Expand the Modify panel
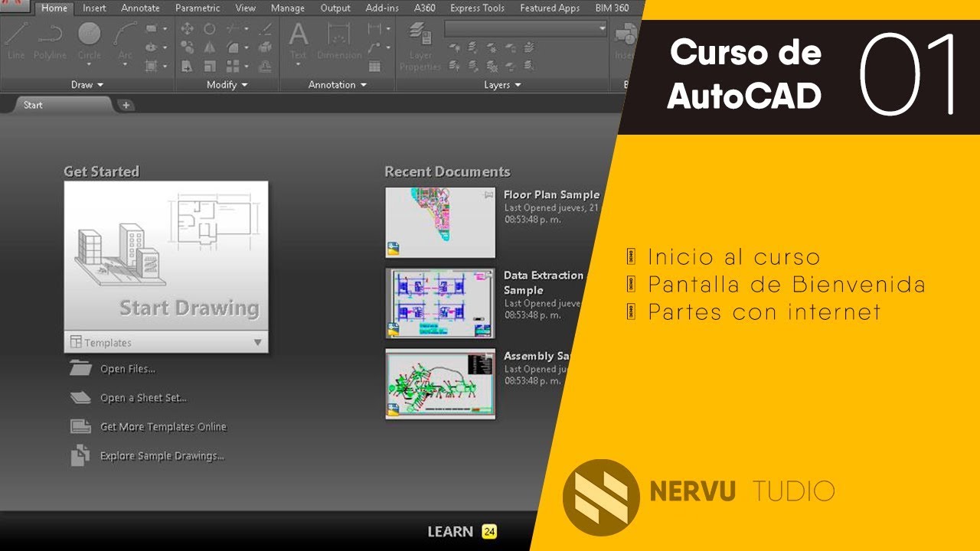This screenshot has width=980, height=551. coord(227,85)
